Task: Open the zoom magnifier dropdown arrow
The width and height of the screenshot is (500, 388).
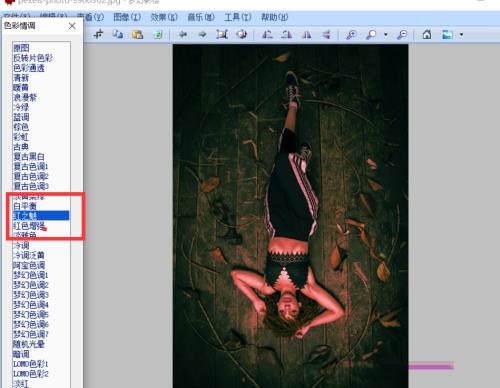Action: [386, 34]
